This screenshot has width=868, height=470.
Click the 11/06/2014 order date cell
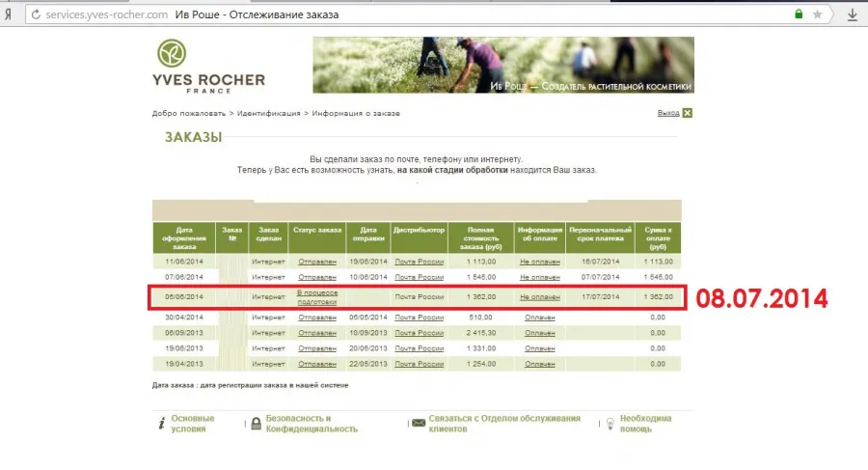pyautogui.click(x=184, y=262)
